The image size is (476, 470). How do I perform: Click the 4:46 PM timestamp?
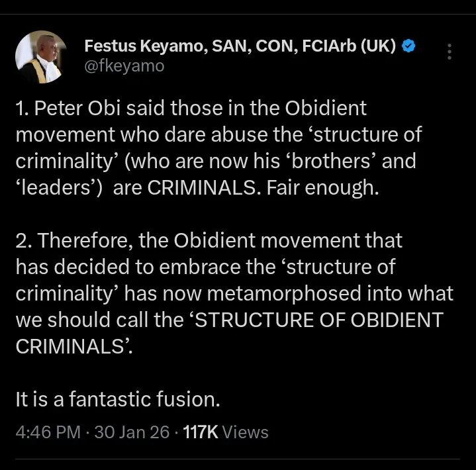coord(48,432)
